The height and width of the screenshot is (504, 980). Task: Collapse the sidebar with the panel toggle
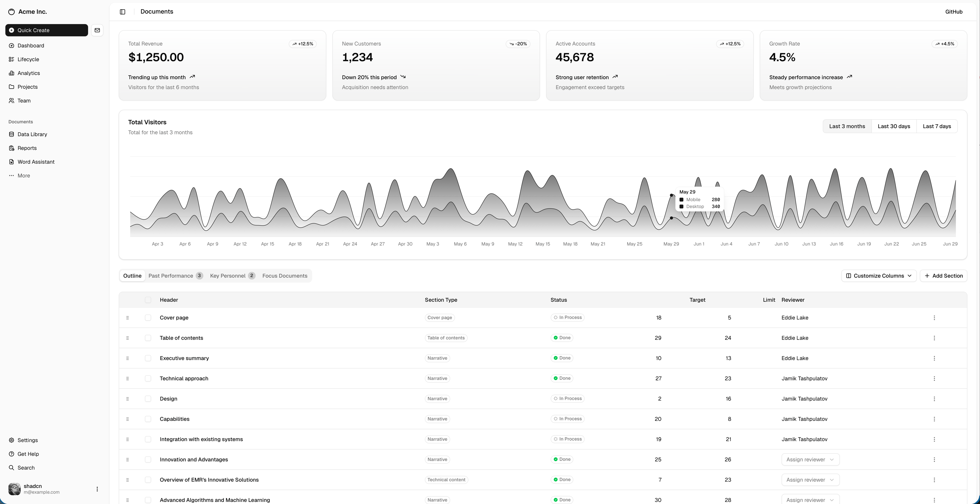coord(122,12)
